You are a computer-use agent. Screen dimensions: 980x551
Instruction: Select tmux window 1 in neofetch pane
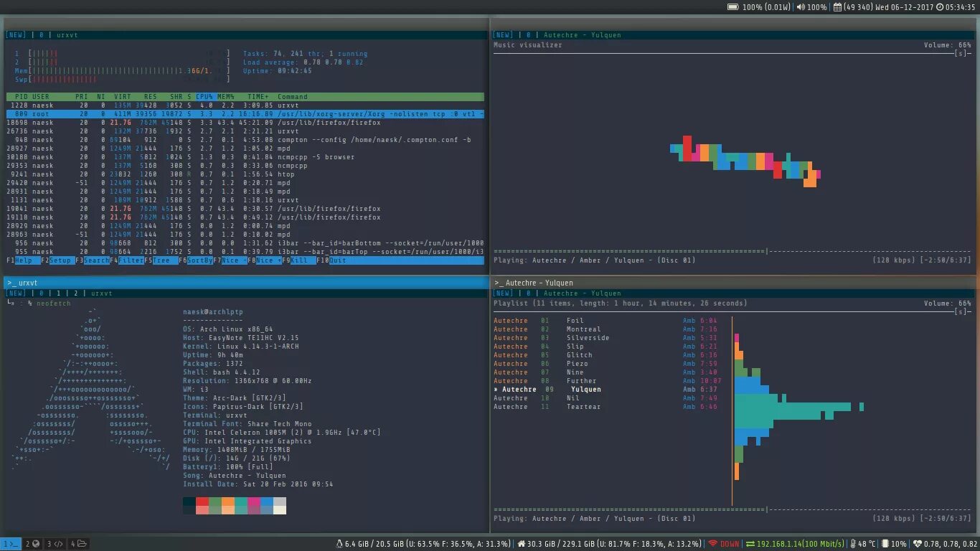(x=59, y=293)
